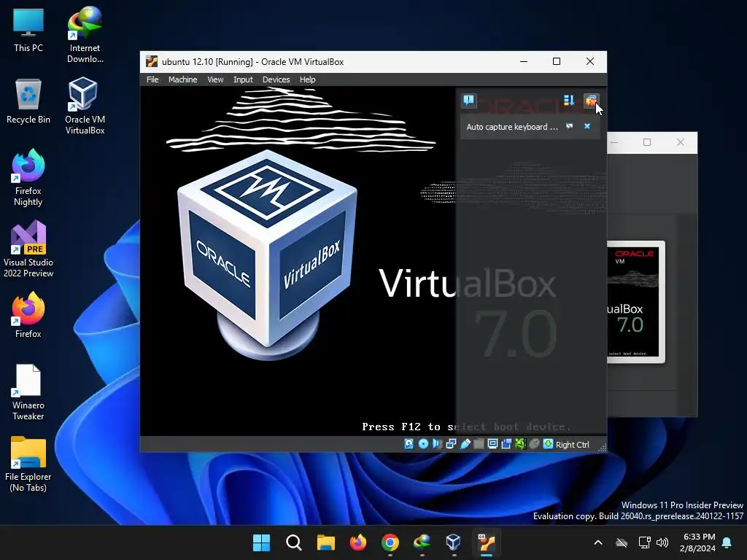This screenshot has width=747, height=560.
Task: Open the Devices menu
Action: 276,79
